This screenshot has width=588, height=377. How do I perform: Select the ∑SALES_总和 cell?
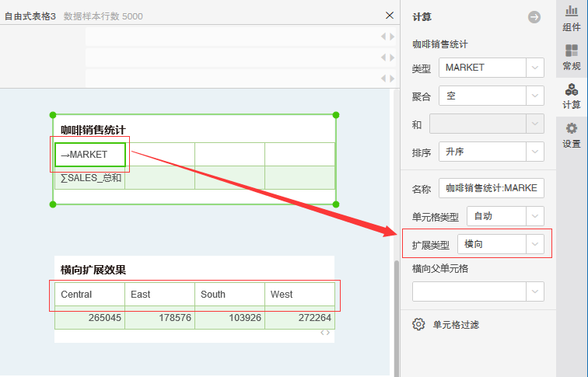coord(89,178)
